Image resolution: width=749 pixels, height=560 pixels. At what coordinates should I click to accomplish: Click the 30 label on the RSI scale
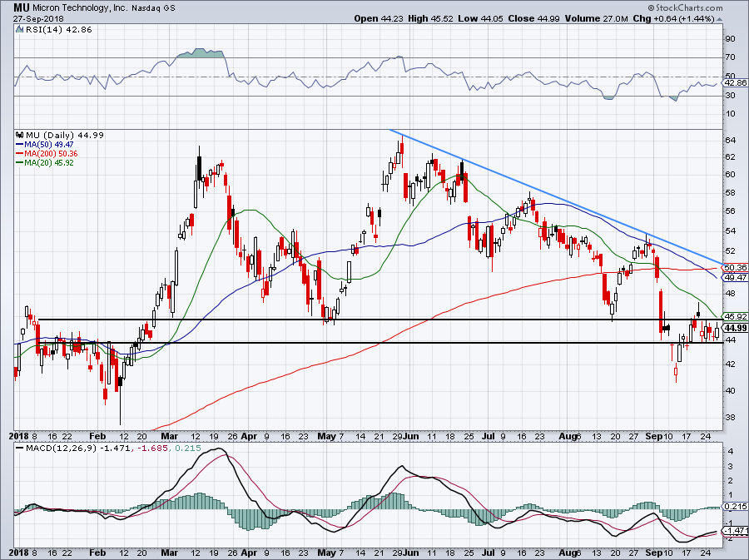pyautogui.click(x=730, y=96)
